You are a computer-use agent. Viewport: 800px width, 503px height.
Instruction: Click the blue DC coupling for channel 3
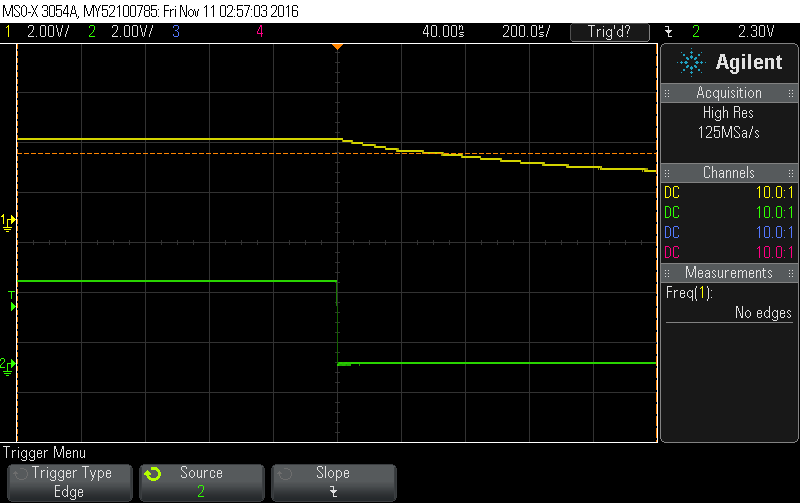(x=672, y=233)
